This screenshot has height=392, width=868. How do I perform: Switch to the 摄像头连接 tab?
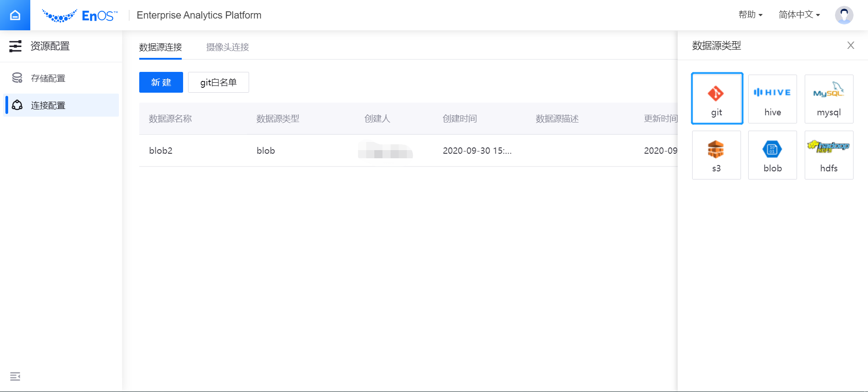coord(227,47)
